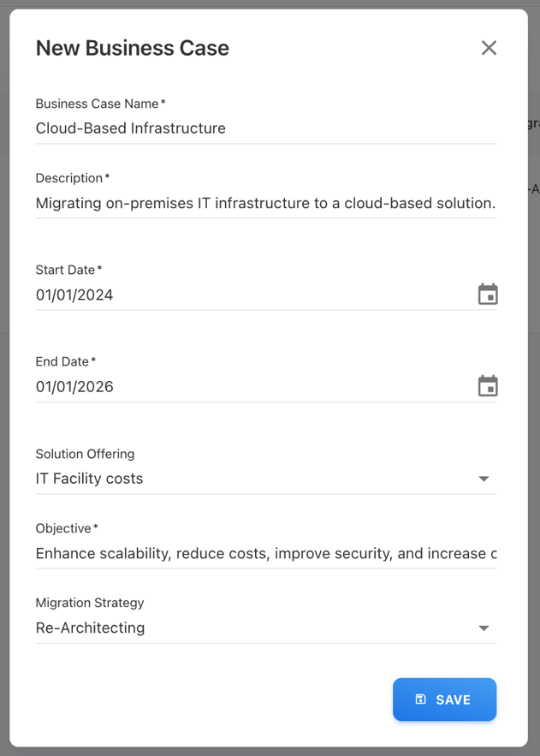Click the floppy disk icon on Save

[420, 699]
